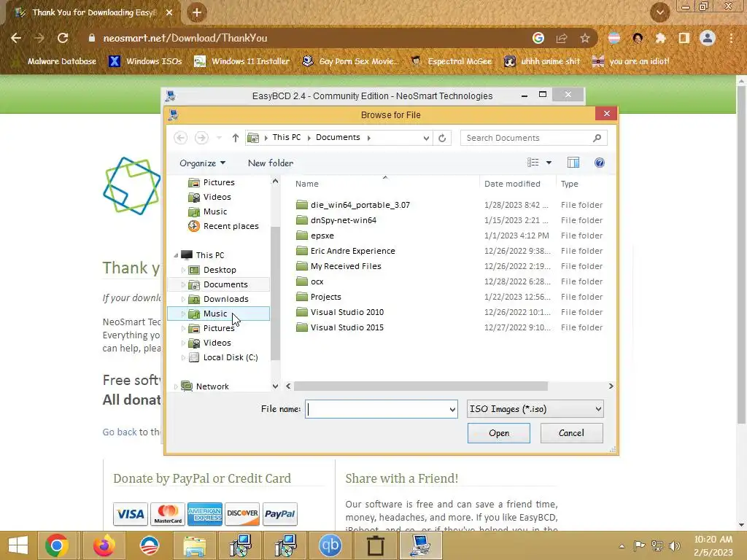
Task: Open qBittorrent taskbar icon
Action: pyautogui.click(x=330, y=545)
